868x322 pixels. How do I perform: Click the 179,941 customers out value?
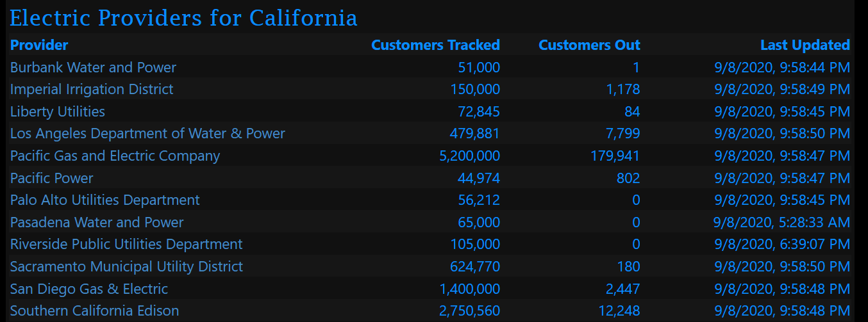pyautogui.click(x=615, y=156)
